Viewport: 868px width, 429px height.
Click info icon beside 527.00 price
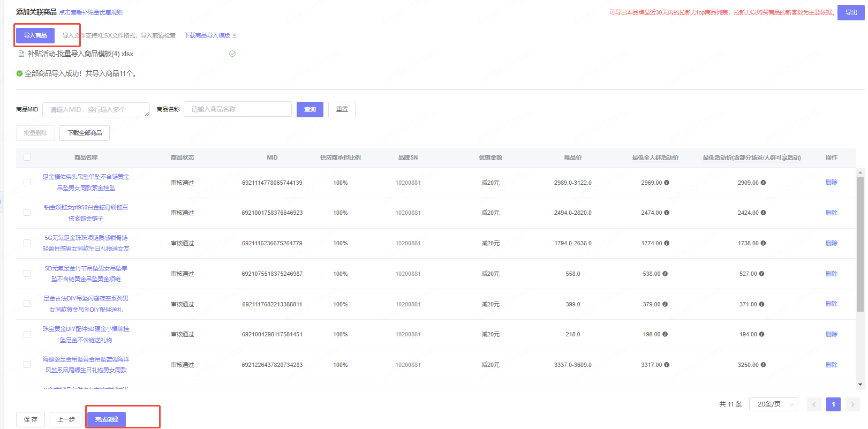(x=761, y=274)
